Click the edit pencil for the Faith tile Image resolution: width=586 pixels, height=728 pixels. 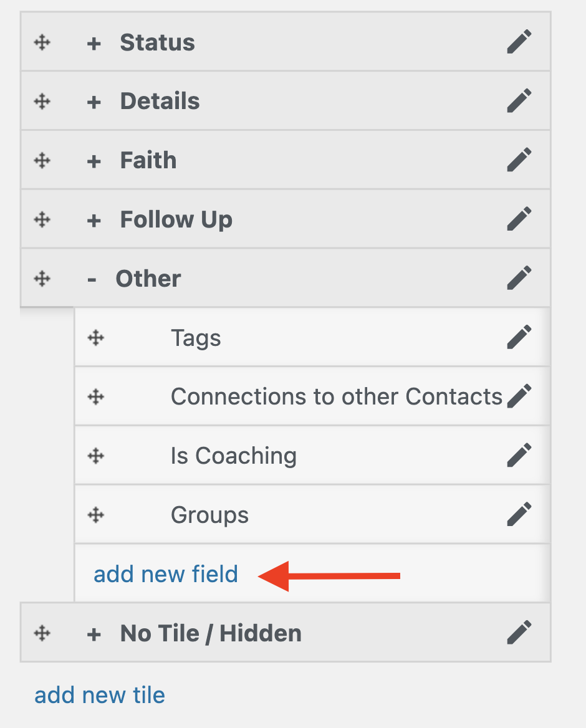point(519,160)
